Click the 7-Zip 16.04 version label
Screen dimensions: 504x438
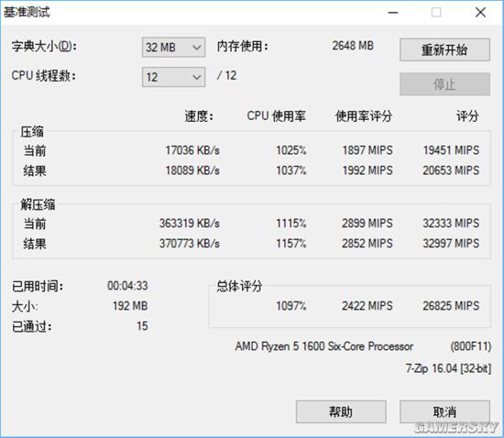point(448,368)
